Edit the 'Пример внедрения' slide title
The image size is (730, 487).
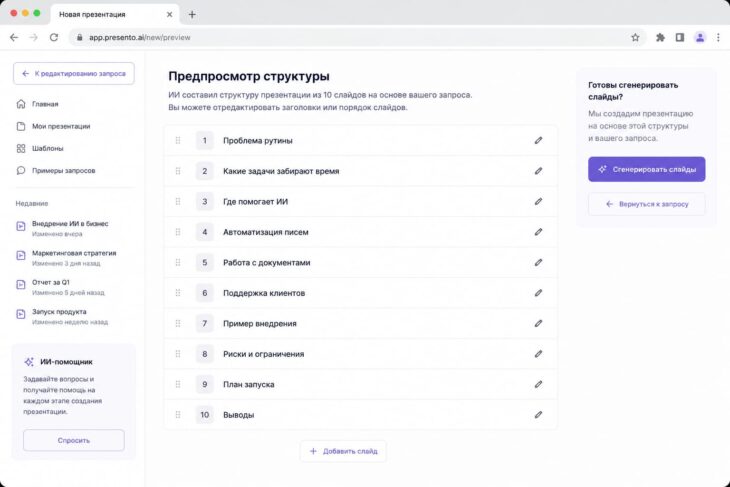(538, 323)
